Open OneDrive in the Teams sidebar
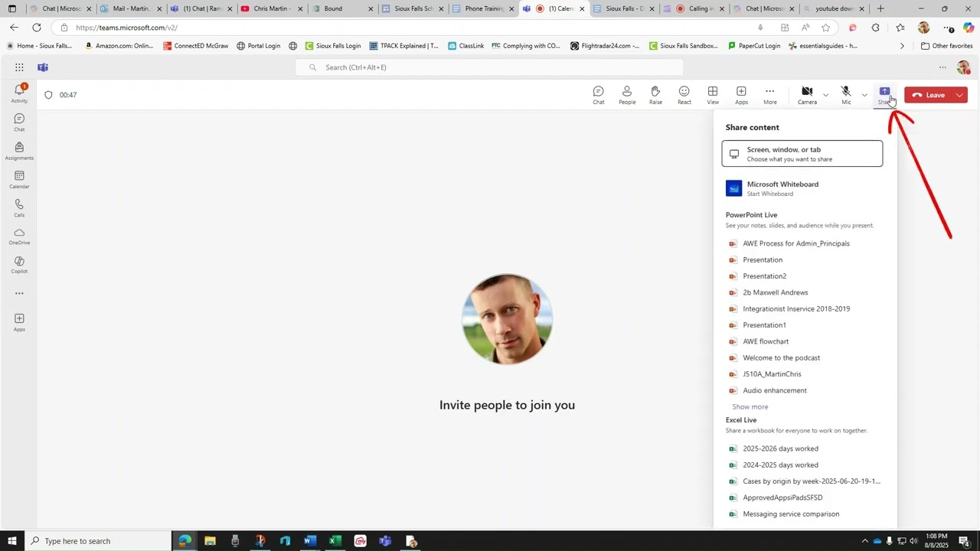Image resolution: width=980 pixels, height=551 pixels. tap(19, 236)
